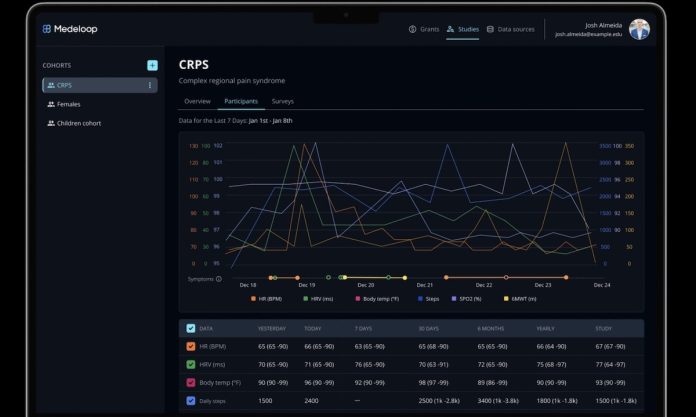Click the Data sources database icon
This screenshot has width=696, height=417.
[490, 29]
